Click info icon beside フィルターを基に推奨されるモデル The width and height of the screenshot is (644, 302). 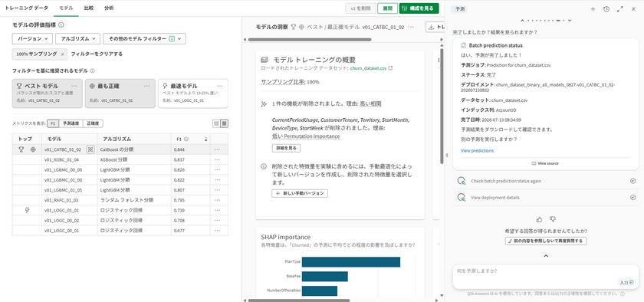(x=93, y=71)
